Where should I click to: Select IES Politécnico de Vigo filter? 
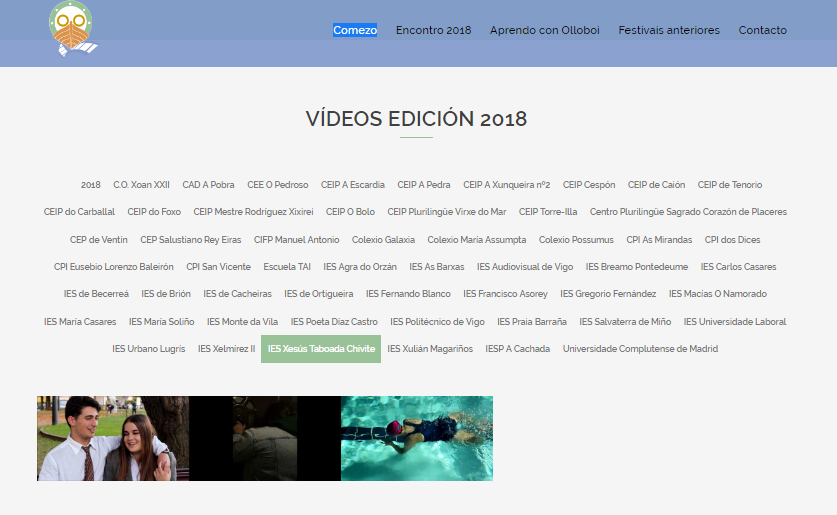[x=437, y=321]
